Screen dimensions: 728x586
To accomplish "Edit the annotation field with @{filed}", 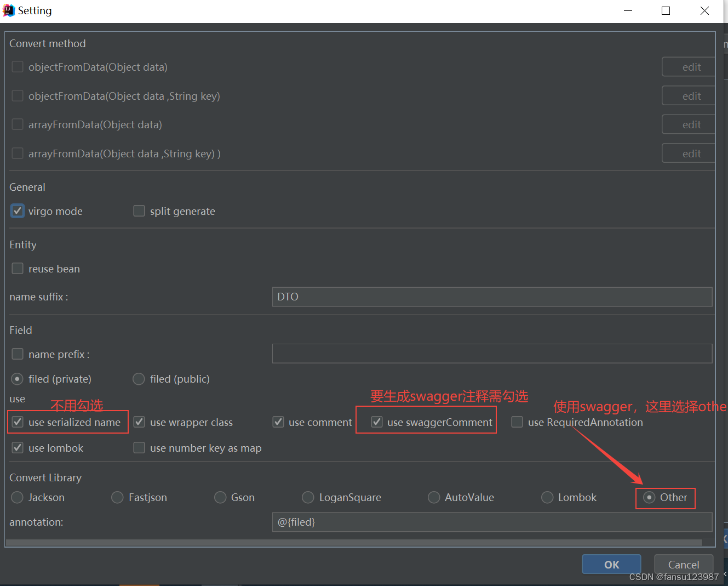I will coord(492,522).
